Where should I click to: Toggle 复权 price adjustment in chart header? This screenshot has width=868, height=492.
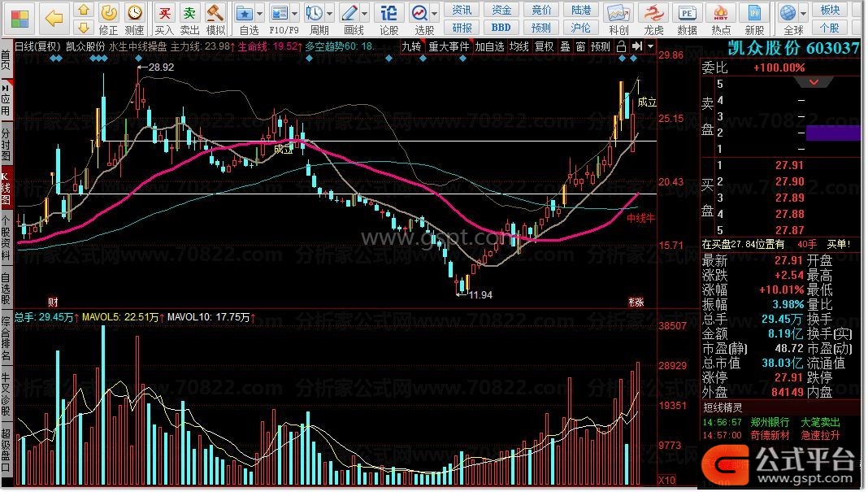pos(544,46)
